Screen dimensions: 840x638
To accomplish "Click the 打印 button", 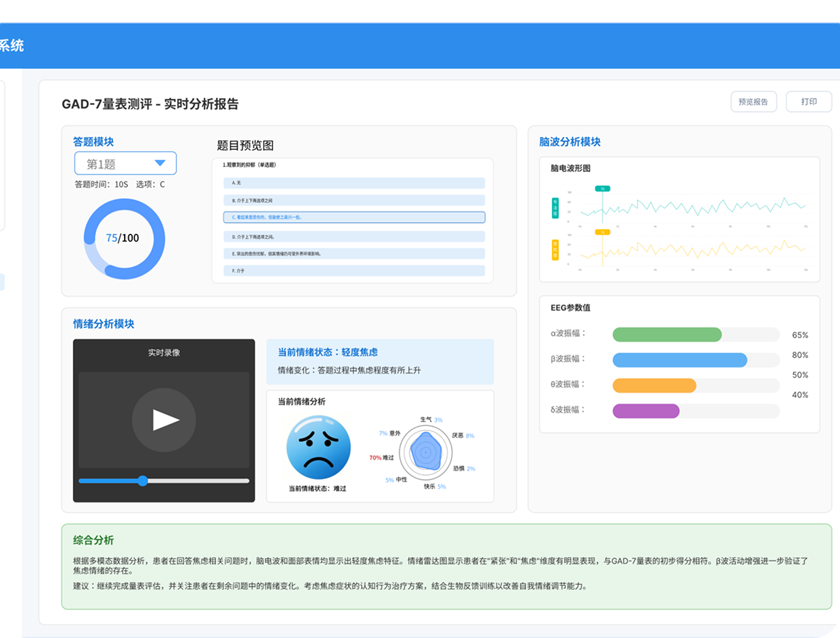I will [809, 102].
